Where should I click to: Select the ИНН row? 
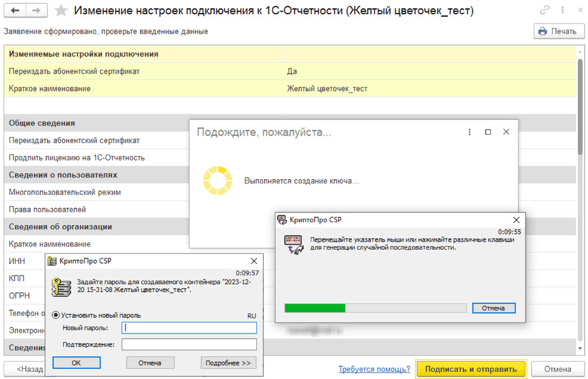pos(25,261)
